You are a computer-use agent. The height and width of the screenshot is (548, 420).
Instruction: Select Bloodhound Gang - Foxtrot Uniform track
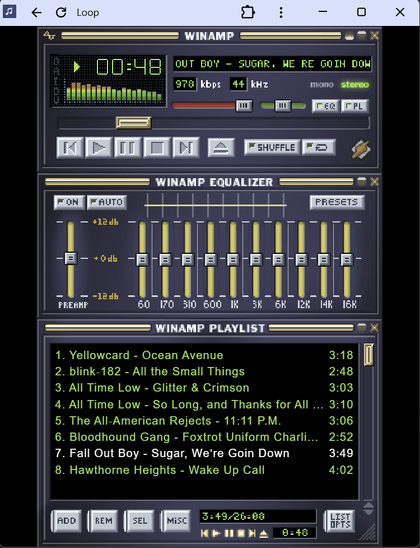[x=204, y=437]
